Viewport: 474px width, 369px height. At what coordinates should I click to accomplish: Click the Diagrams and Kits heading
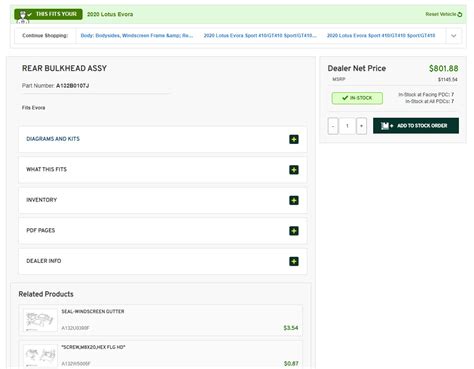click(x=53, y=139)
